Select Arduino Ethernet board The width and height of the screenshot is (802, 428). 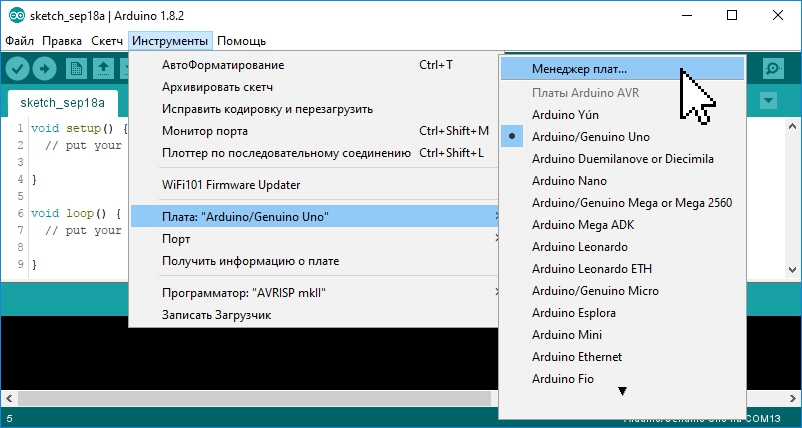click(622, 356)
